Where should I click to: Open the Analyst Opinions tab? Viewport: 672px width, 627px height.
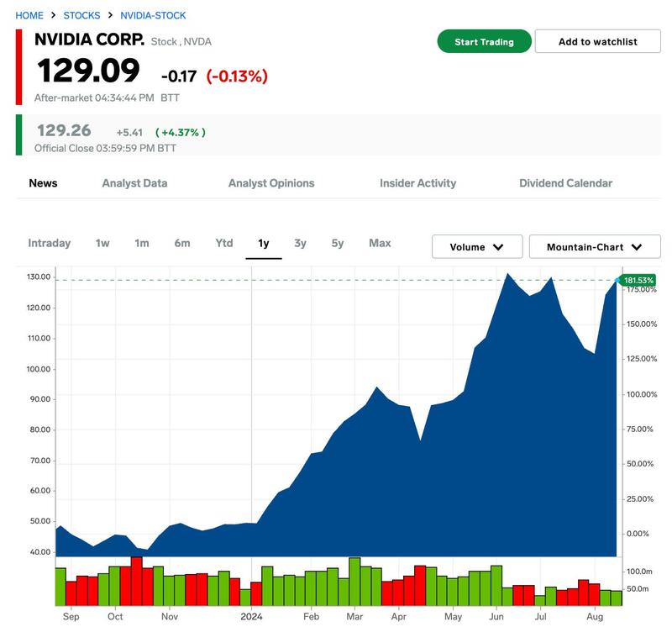coord(271,183)
